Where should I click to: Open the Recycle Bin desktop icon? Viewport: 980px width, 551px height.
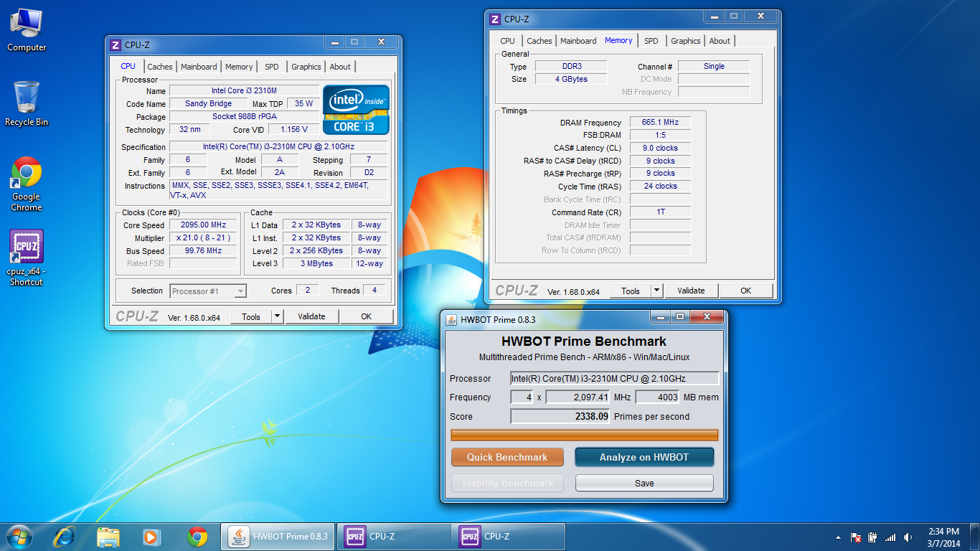coord(27,104)
